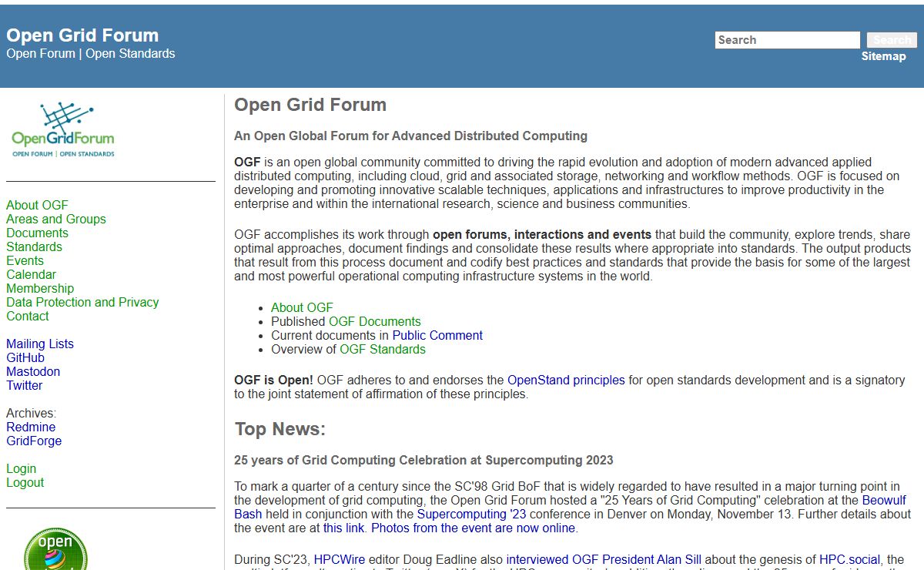Open About OGF in the bullet list
924x570 pixels.
coord(302,307)
